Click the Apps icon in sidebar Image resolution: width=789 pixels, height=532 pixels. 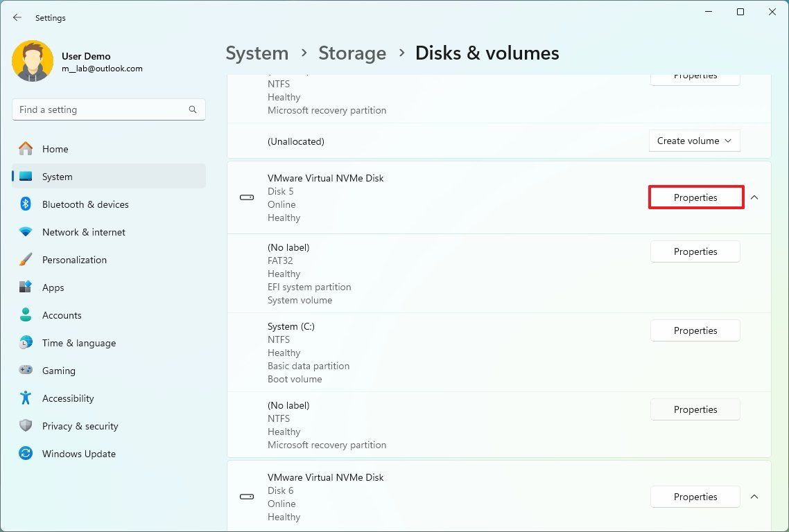pyautogui.click(x=26, y=287)
